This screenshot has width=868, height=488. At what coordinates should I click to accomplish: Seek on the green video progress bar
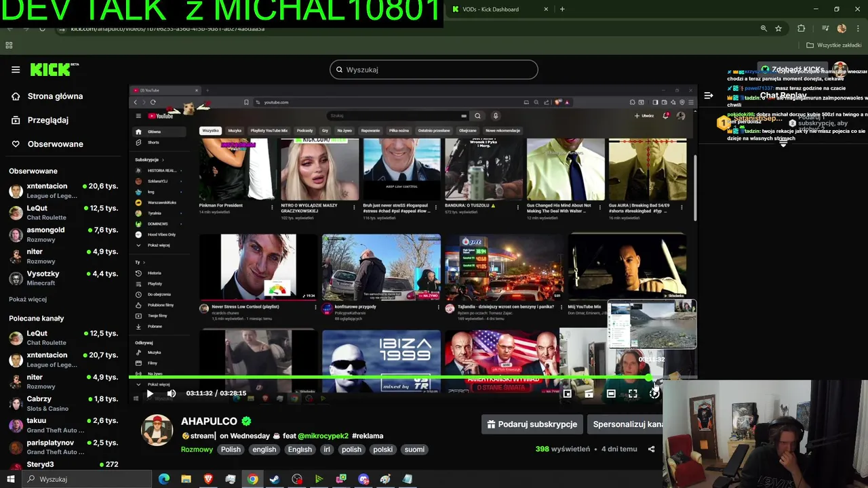[412, 378]
